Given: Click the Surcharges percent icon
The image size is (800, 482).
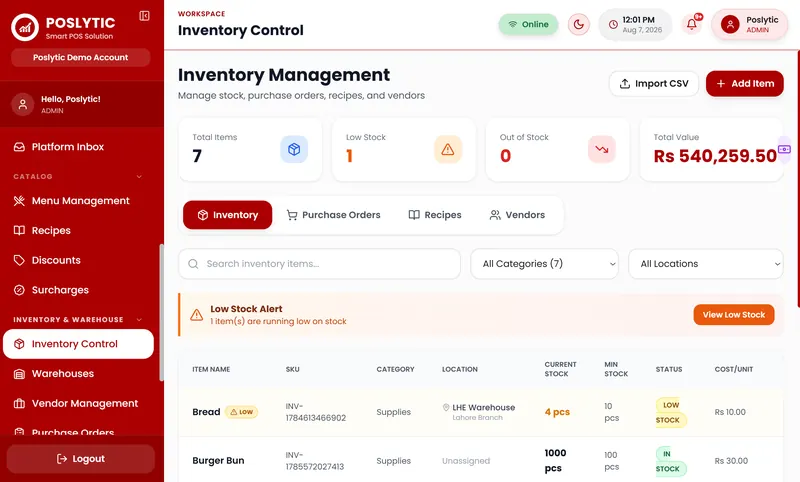Looking at the screenshot, I should tap(19, 290).
